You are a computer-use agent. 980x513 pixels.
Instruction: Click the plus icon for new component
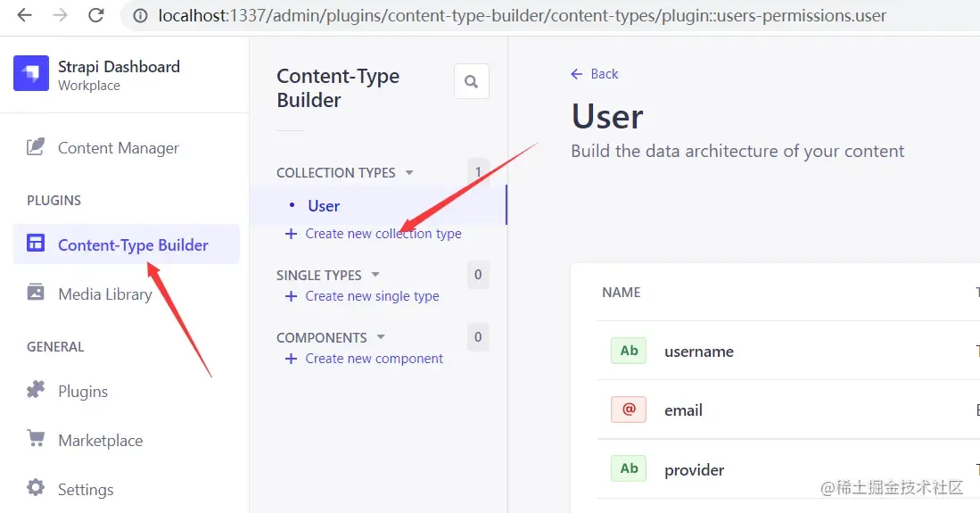(291, 359)
